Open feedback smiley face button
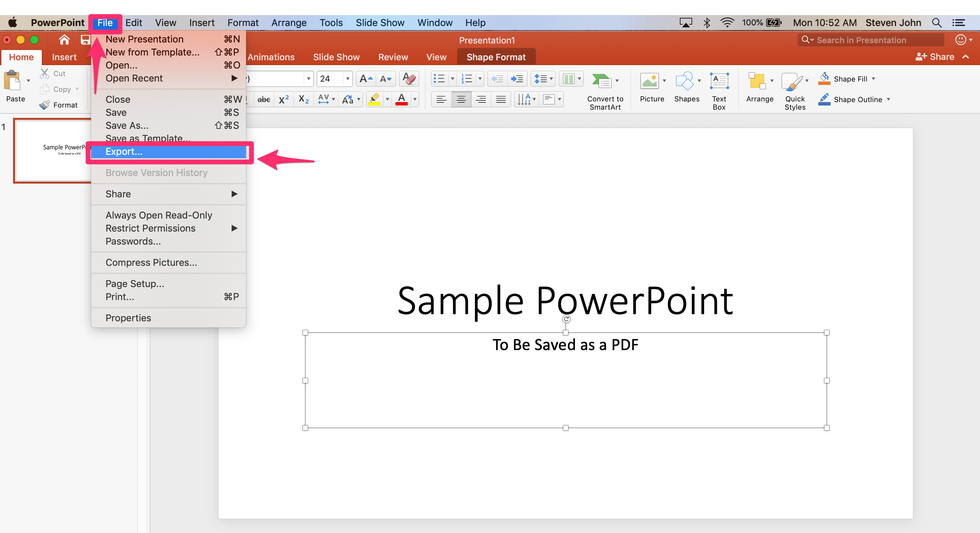Screen dimensions: 980x533 point(960,40)
